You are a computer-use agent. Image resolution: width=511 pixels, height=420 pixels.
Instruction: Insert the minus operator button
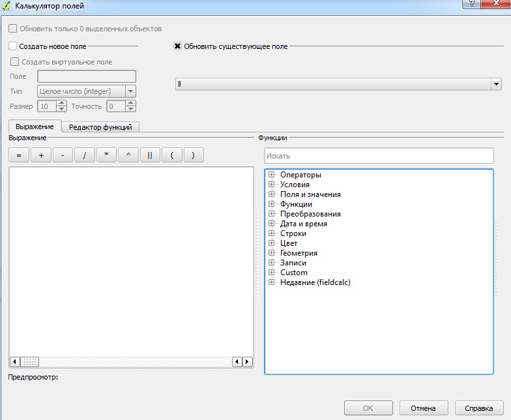(63, 155)
